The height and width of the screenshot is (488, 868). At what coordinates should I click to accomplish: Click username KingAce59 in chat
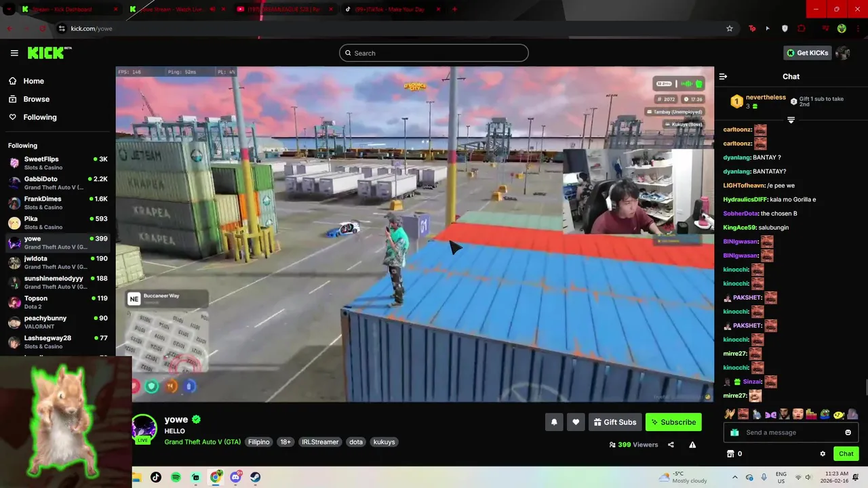point(739,227)
